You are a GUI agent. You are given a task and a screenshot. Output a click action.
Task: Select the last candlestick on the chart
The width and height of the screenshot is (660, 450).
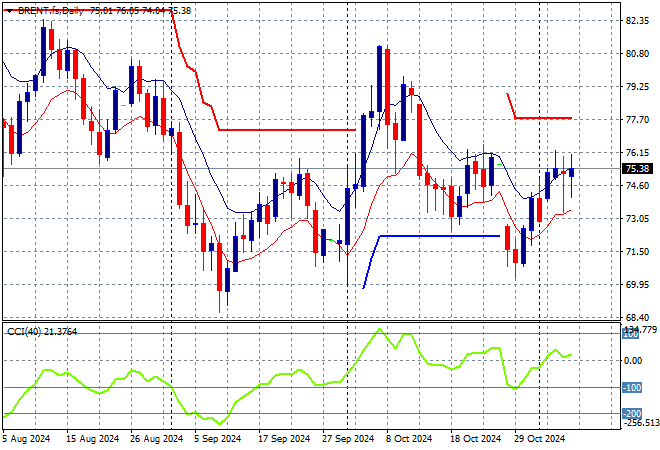pyautogui.click(x=571, y=172)
